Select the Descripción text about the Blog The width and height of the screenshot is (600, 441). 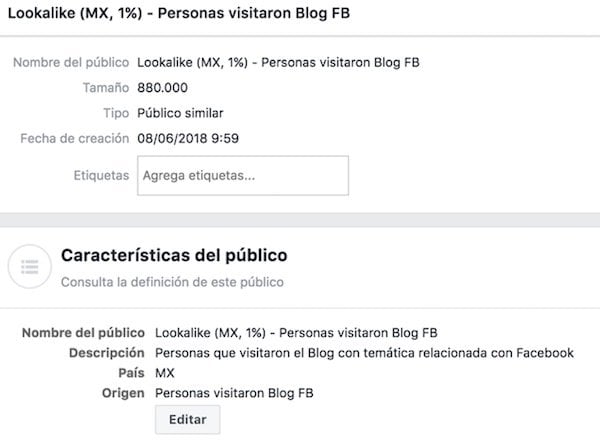click(x=364, y=353)
